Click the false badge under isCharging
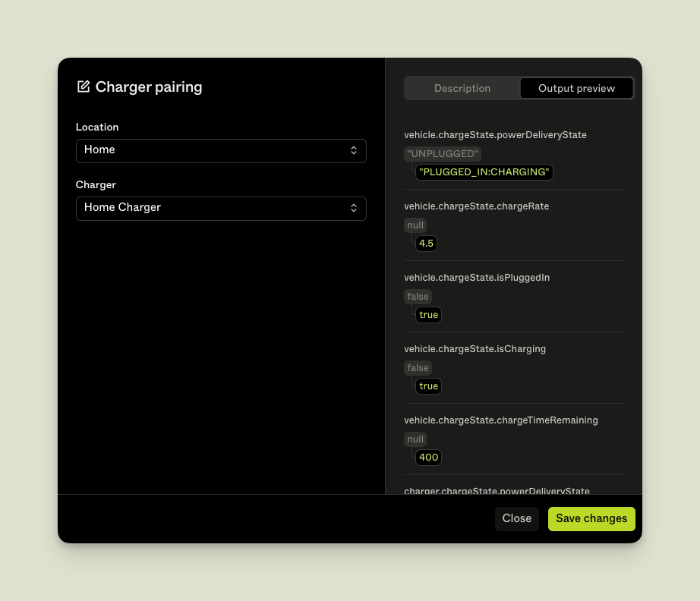 click(418, 367)
